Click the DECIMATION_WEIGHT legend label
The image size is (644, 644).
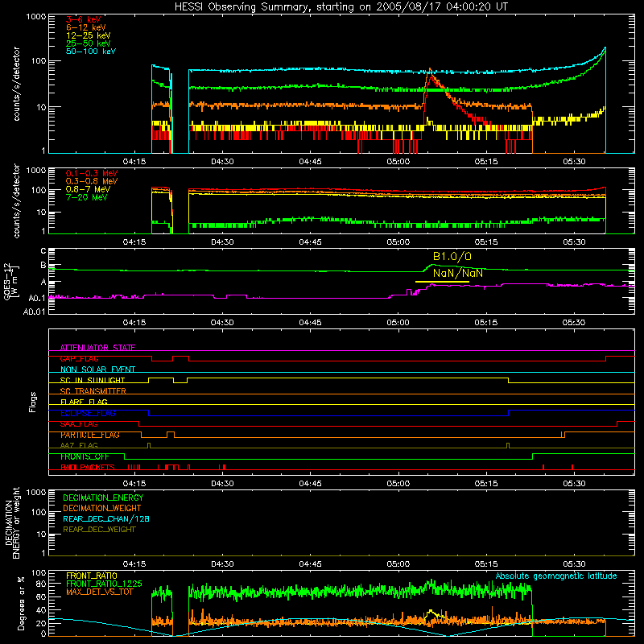click(102, 508)
